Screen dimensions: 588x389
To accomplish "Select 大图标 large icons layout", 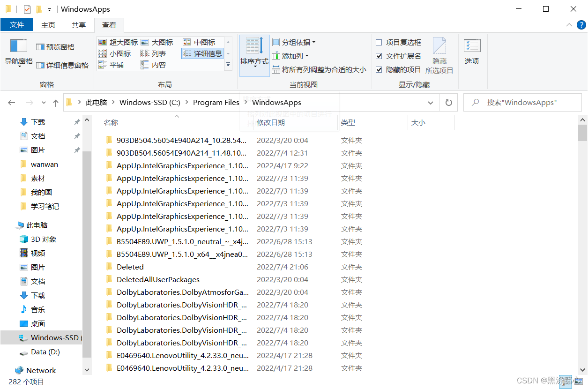I will (157, 42).
